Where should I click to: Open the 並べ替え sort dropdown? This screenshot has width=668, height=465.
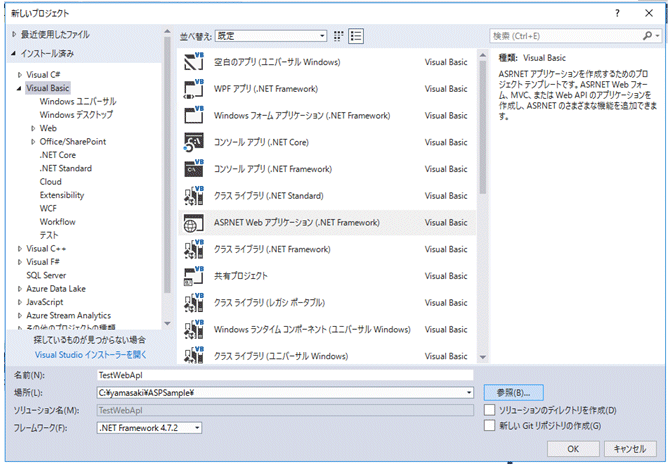(x=271, y=36)
